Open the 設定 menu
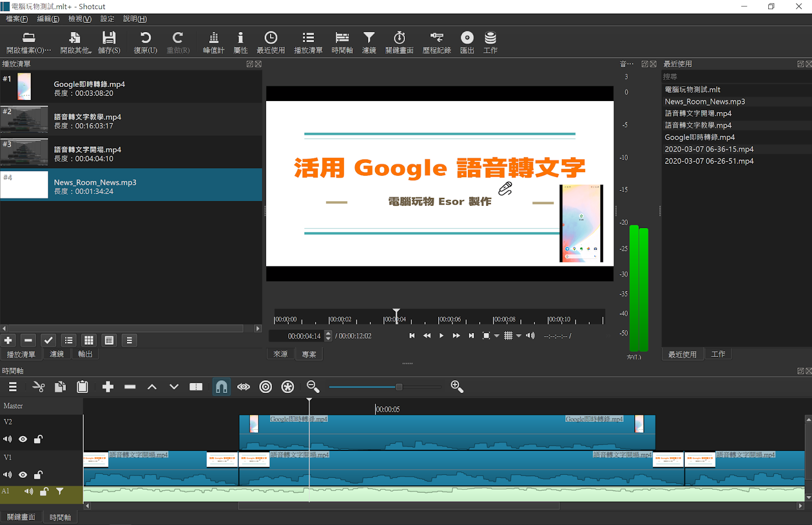 tap(107, 19)
